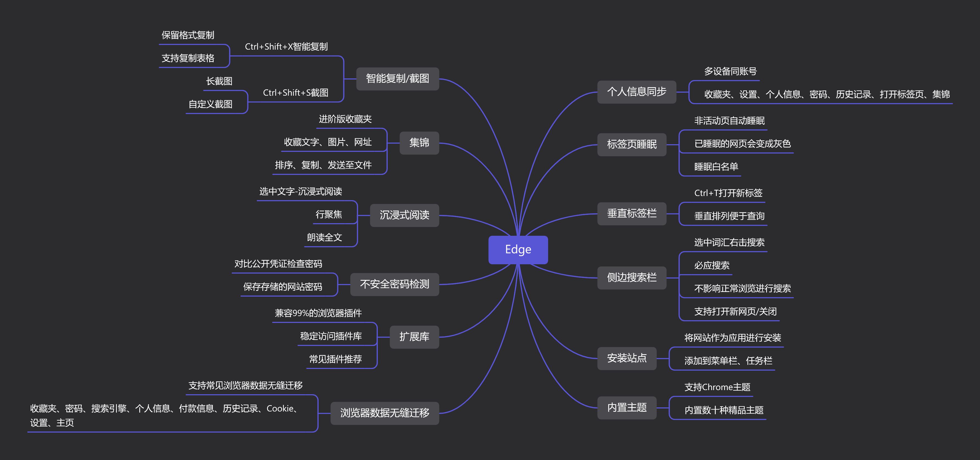Select the 侧边搜索栏 node
Image resolution: width=980 pixels, height=460 pixels.
pyautogui.click(x=631, y=278)
